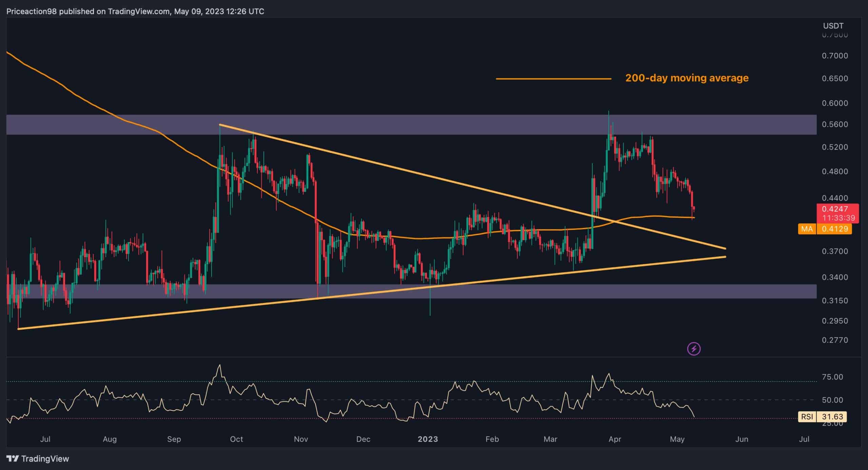Click the 0.4400 price axis label
This screenshot has height=470, width=868.
(834, 198)
